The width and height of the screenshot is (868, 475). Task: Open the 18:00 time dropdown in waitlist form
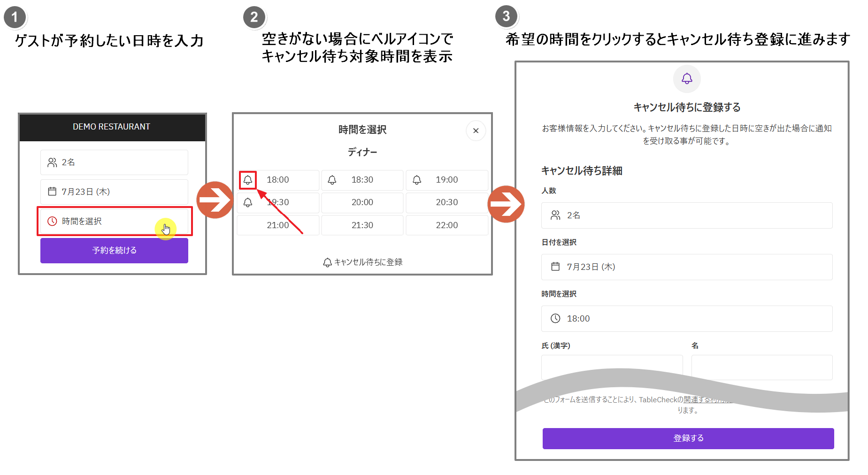[687, 319]
